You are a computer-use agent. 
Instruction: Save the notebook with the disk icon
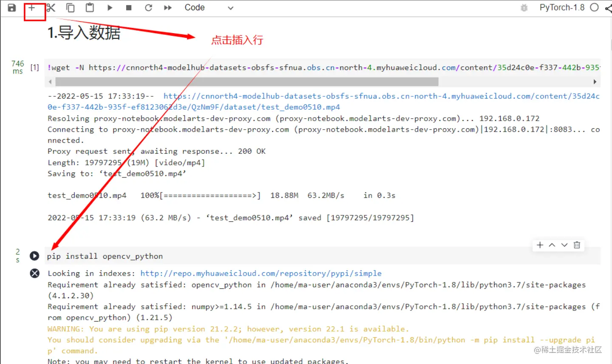coord(12,8)
